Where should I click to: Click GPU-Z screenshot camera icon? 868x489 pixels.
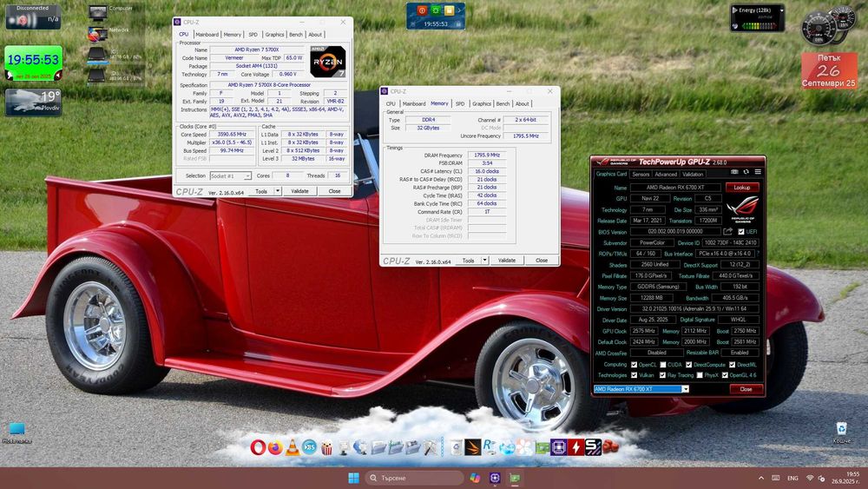[x=733, y=173]
